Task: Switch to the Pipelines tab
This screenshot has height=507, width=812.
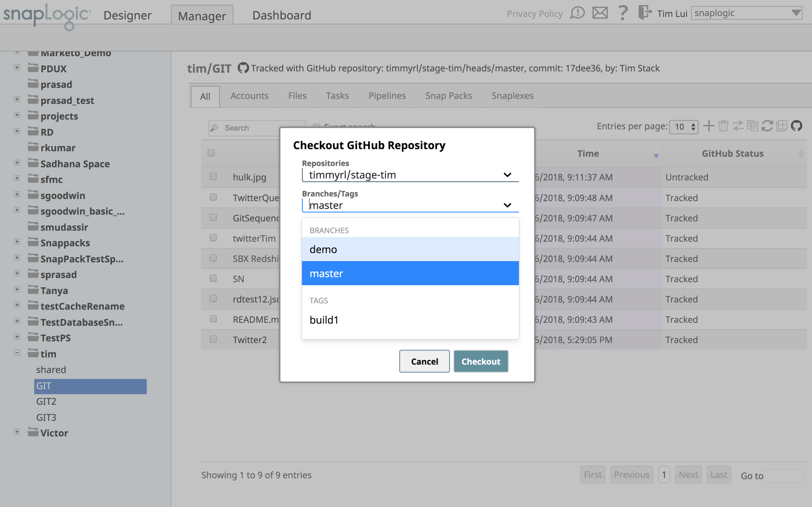Action: pyautogui.click(x=386, y=95)
